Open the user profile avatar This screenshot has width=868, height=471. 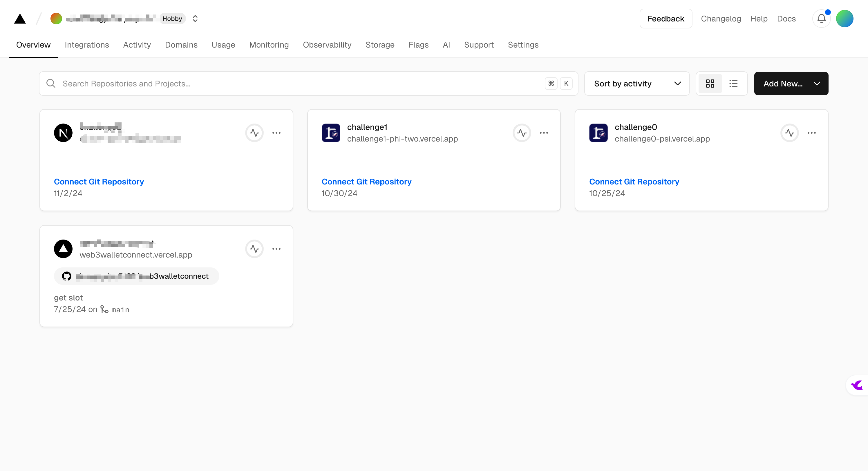845,19
